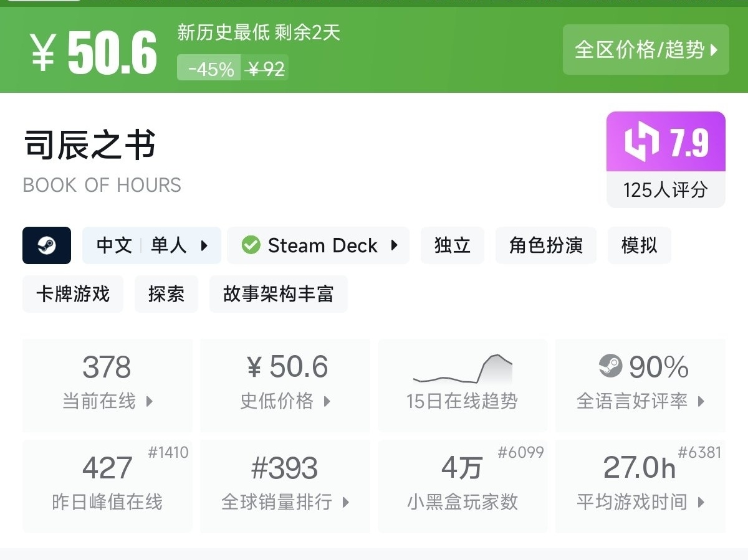The width and height of the screenshot is (748, 560).
Task: Select the 角色扮演 genre tag
Action: coord(546,245)
